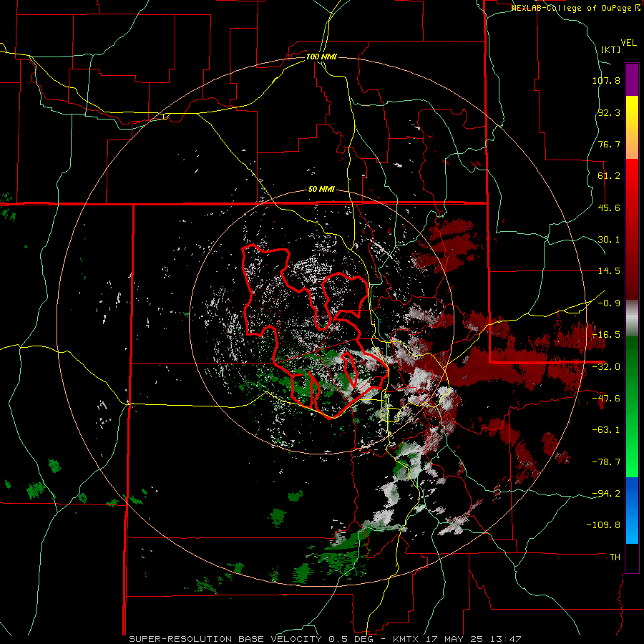
Task: Select the -78.7 velocity scale value
Action: click(606, 462)
